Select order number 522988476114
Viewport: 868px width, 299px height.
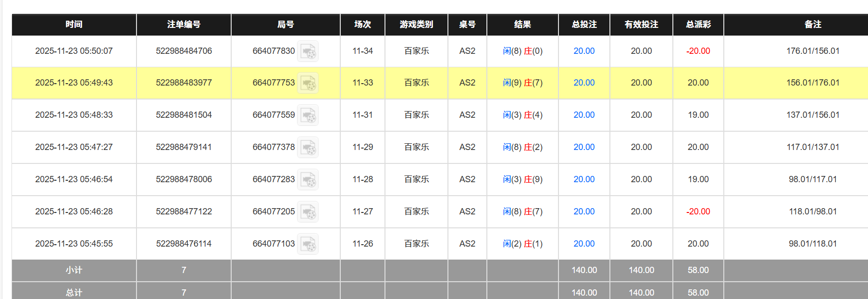[x=184, y=244]
